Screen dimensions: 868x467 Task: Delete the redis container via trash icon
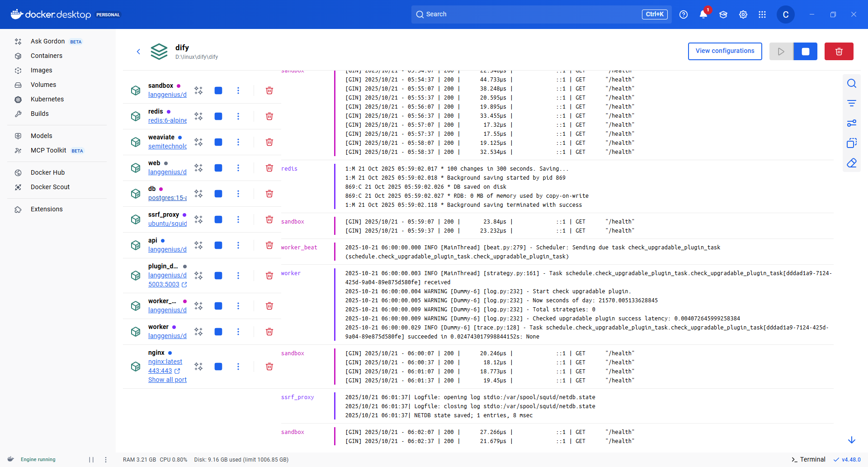point(269,116)
